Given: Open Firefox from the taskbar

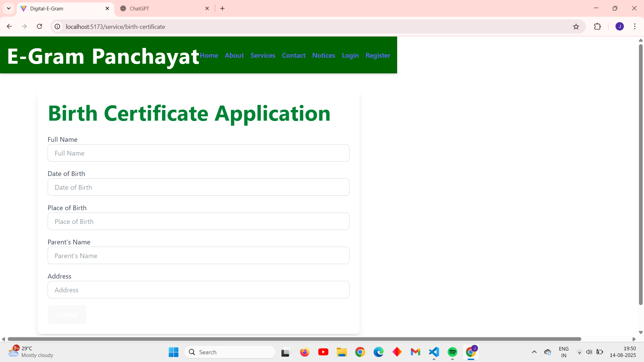Looking at the screenshot, I should point(305,352).
